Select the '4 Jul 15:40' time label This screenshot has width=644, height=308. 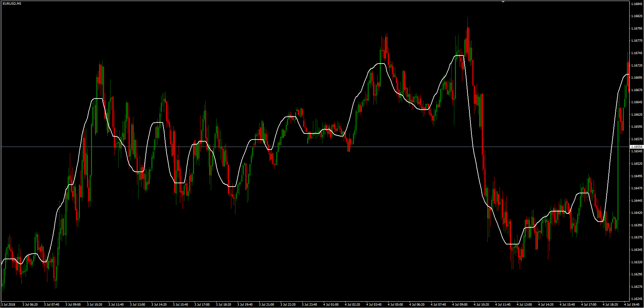coord(567,305)
